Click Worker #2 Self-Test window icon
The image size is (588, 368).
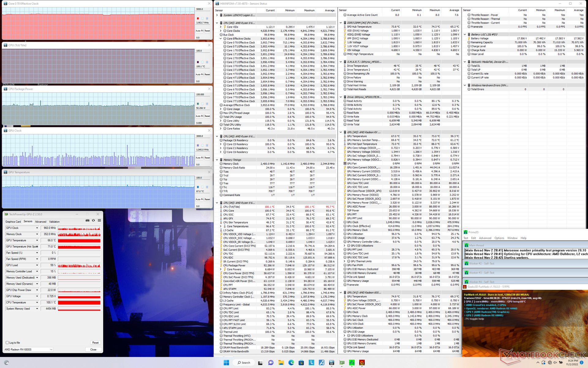click(466, 263)
